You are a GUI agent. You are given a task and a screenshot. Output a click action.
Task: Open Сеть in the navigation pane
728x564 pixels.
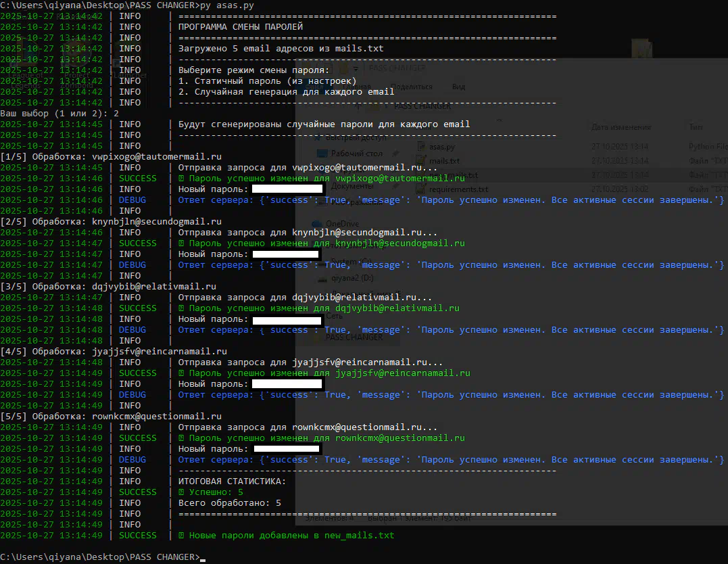coord(334,315)
